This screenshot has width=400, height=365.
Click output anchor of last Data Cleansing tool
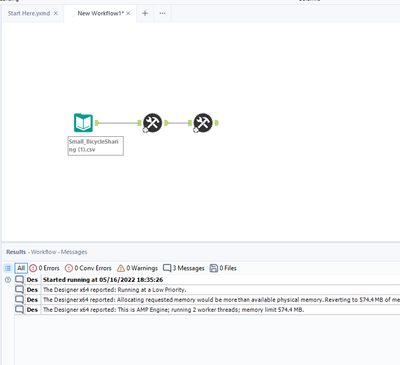coord(217,123)
